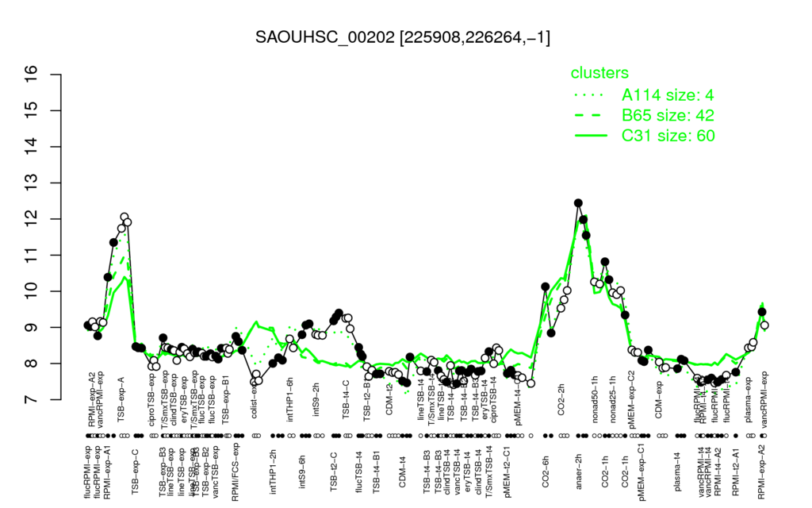Click the 'CO2-2h' condition label
This screenshot has height=508, width=812.
tap(561, 399)
